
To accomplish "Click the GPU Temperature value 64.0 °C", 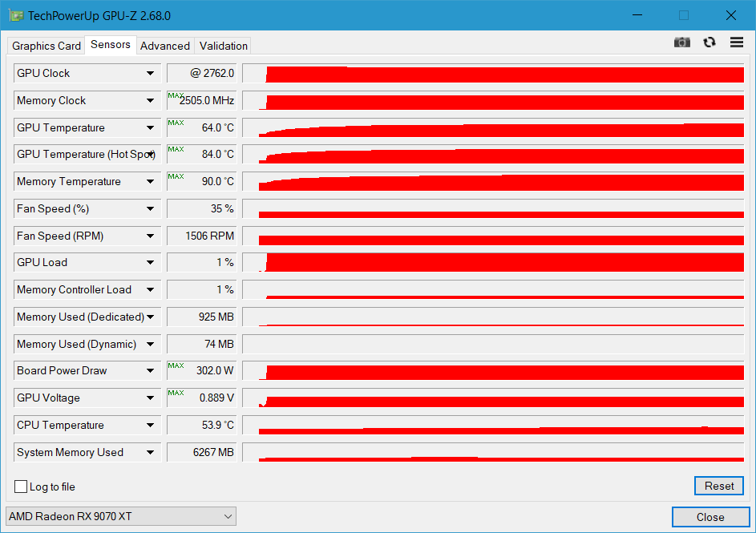I will 202,127.
